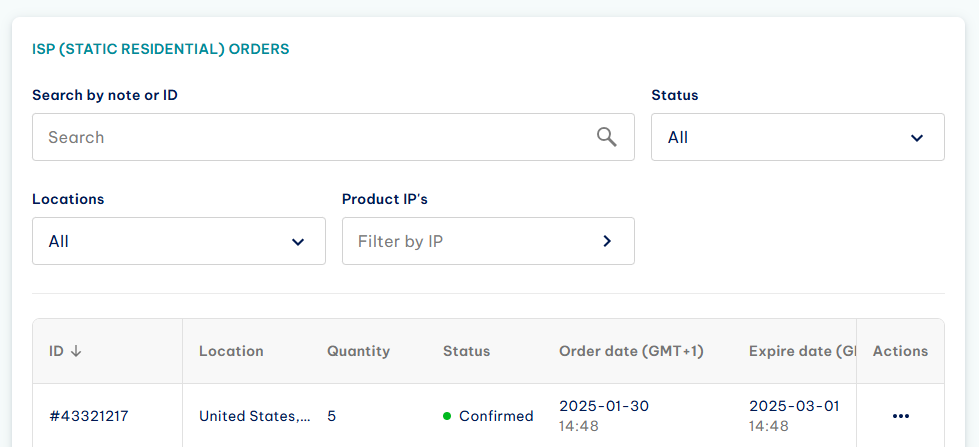Click the chevron in the Locations dropdown

click(298, 242)
